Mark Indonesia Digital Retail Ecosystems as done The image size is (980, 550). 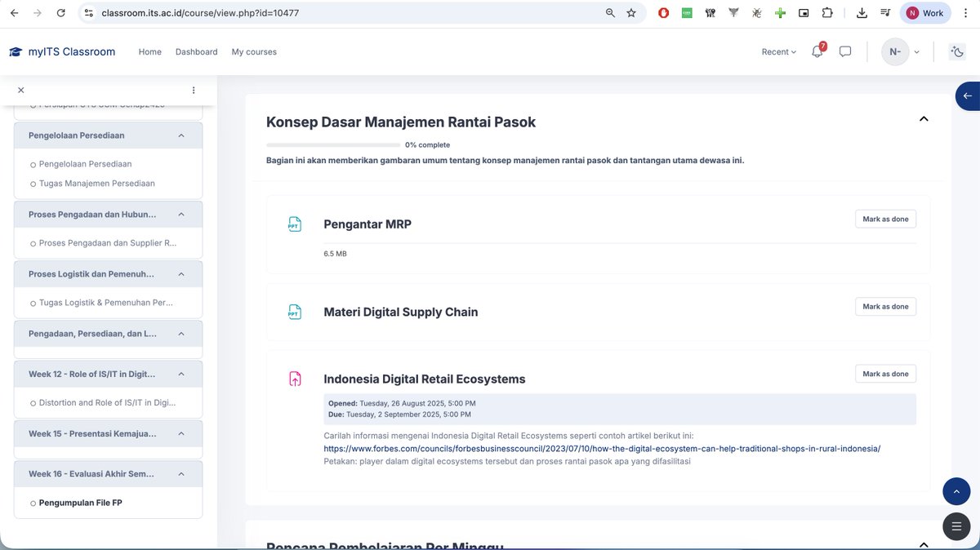click(x=885, y=374)
